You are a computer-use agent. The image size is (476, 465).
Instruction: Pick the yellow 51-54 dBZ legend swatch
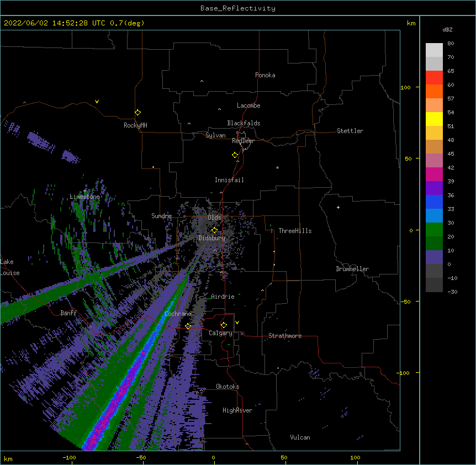[x=434, y=119]
